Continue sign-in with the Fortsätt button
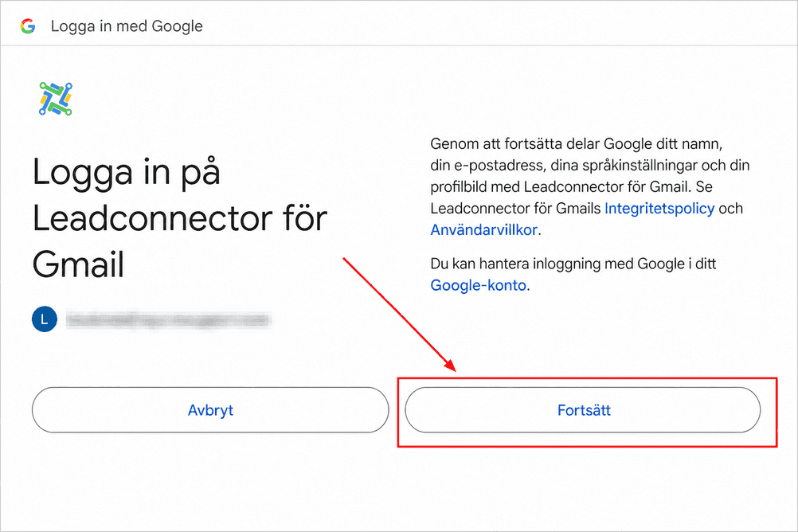Viewport: 798px width, 532px height. coord(583,410)
